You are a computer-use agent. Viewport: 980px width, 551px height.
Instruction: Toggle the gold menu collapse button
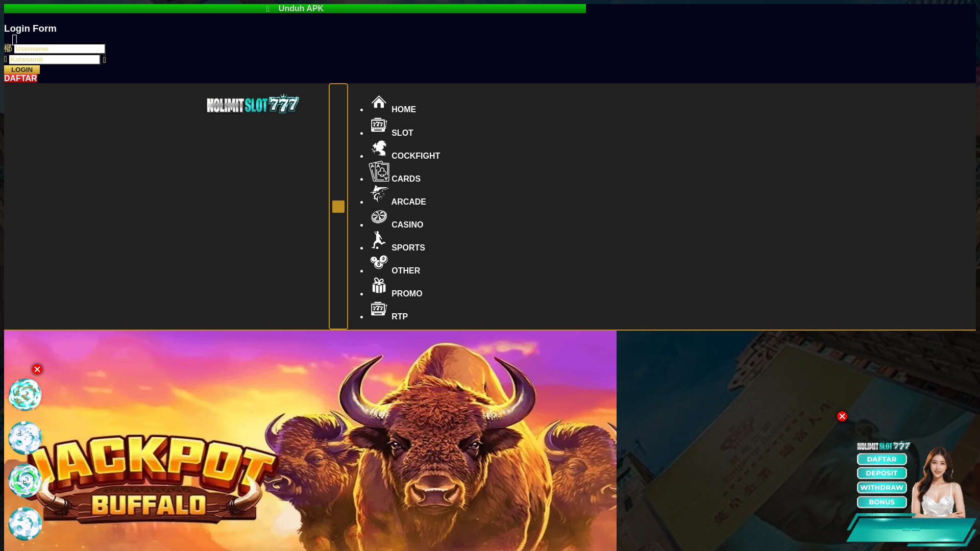click(338, 206)
